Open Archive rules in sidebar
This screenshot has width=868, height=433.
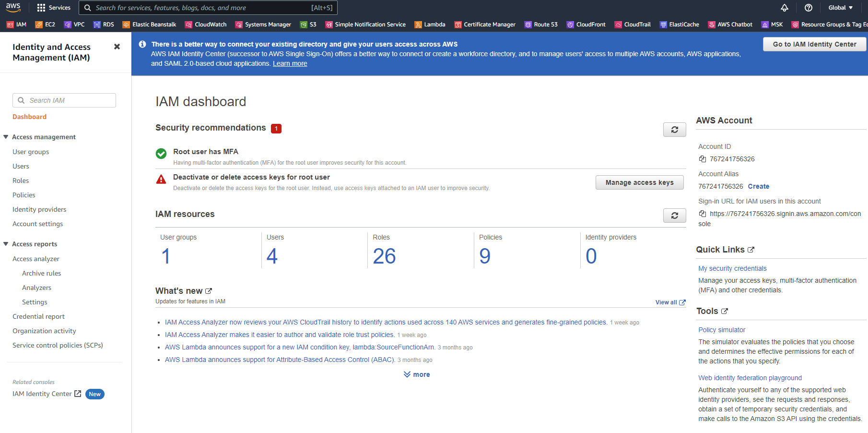pos(41,273)
